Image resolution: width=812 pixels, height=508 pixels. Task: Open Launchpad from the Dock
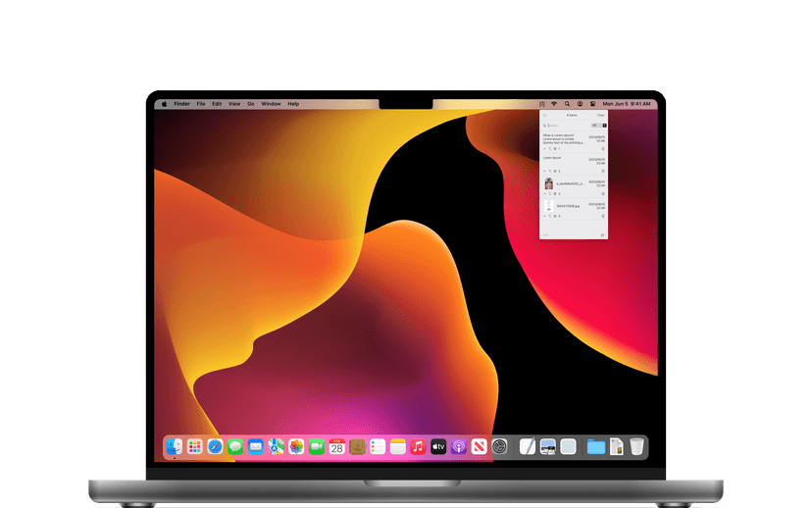coord(195,446)
